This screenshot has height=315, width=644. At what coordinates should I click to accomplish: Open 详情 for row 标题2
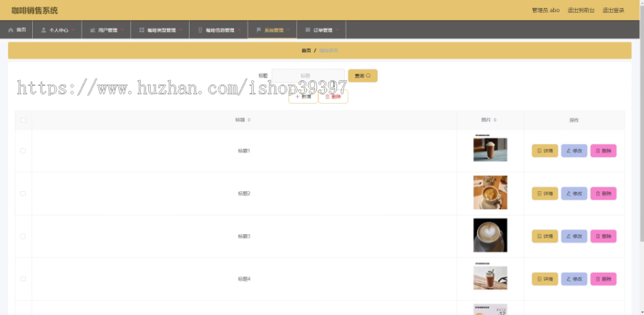point(545,193)
